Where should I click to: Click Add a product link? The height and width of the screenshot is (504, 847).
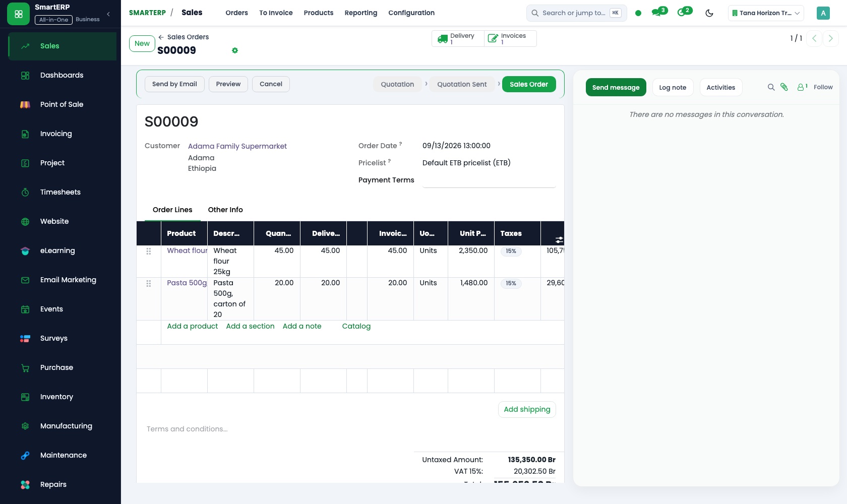tap(193, 326)
